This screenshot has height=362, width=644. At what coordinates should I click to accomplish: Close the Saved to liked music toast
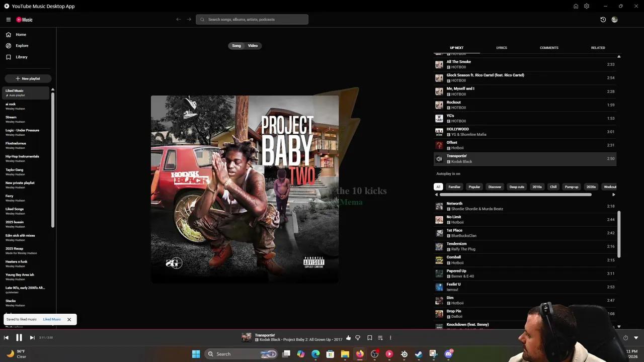coord(69,319)
